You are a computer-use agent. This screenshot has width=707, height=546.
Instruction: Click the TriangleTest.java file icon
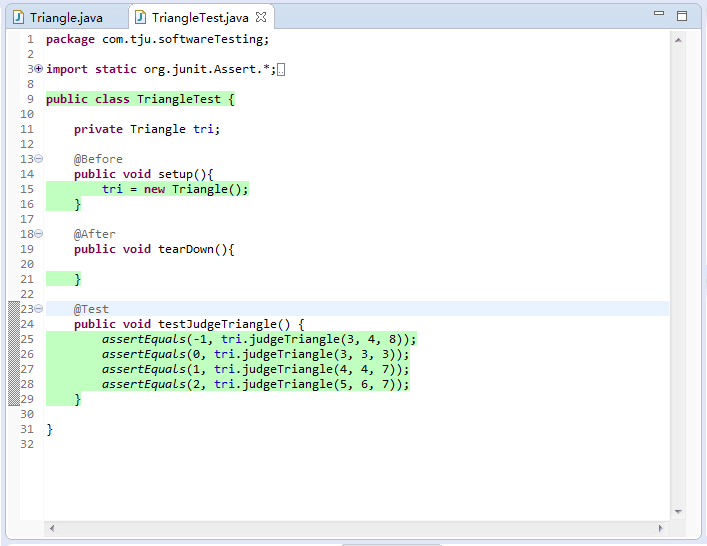click(141, 17)
